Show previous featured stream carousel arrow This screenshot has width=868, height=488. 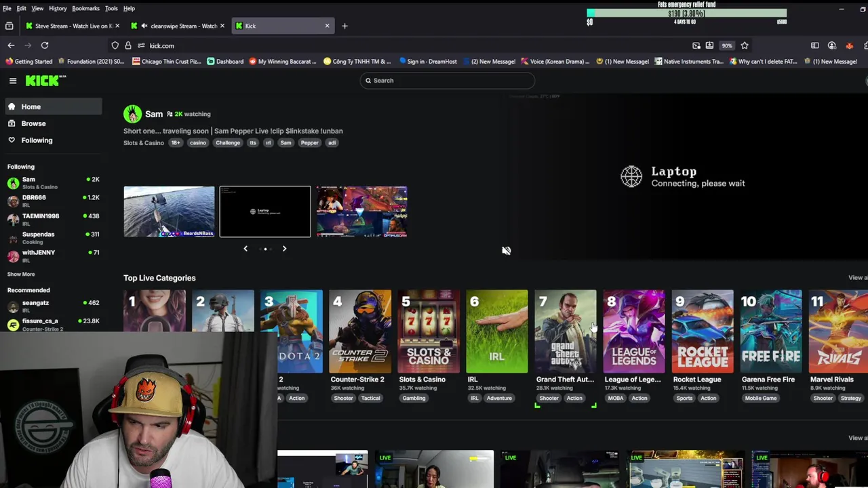tap(245, 249)
